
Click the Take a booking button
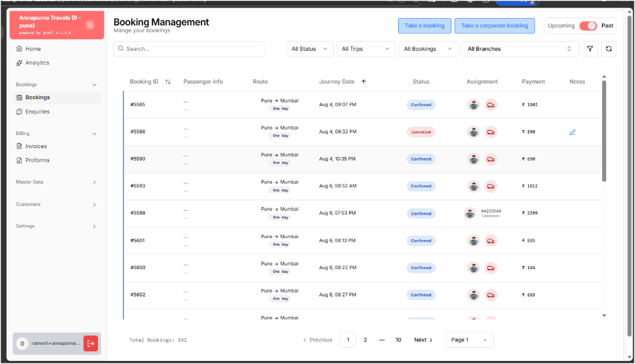424,26
